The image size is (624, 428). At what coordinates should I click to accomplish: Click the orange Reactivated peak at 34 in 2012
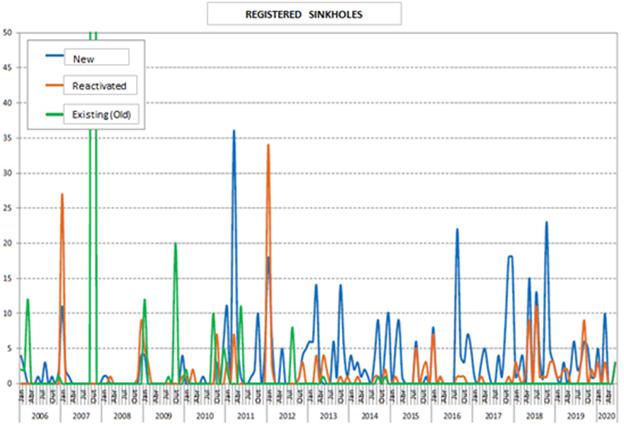coord(268,145)
